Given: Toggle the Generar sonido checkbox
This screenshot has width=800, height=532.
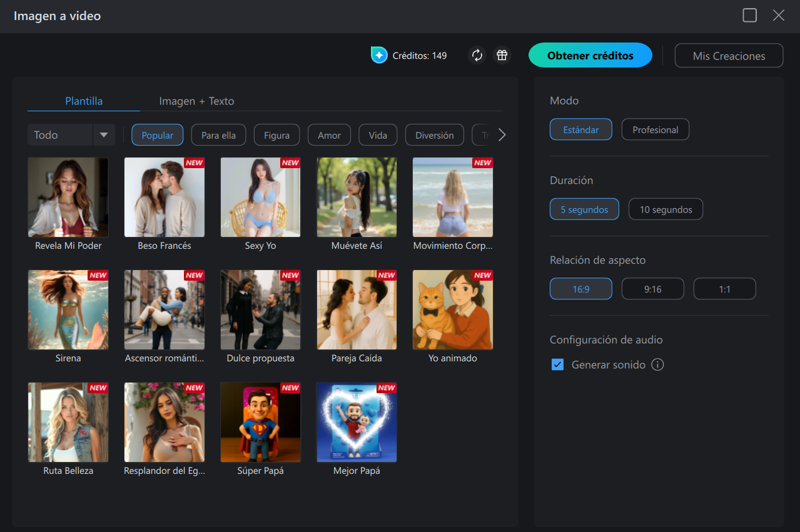Looking at the screenshot, I should pos(557,364).
